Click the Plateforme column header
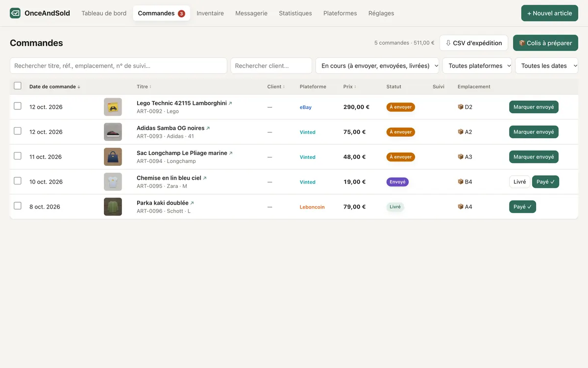The height and width of the screenshot is (368, 588). [x=313, y=87]
